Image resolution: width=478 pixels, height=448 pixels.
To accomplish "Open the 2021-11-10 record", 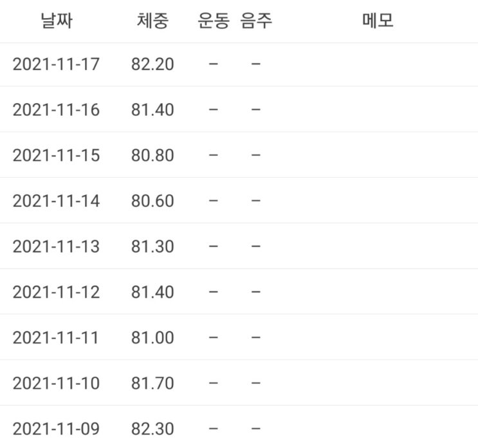I will 239,382.
